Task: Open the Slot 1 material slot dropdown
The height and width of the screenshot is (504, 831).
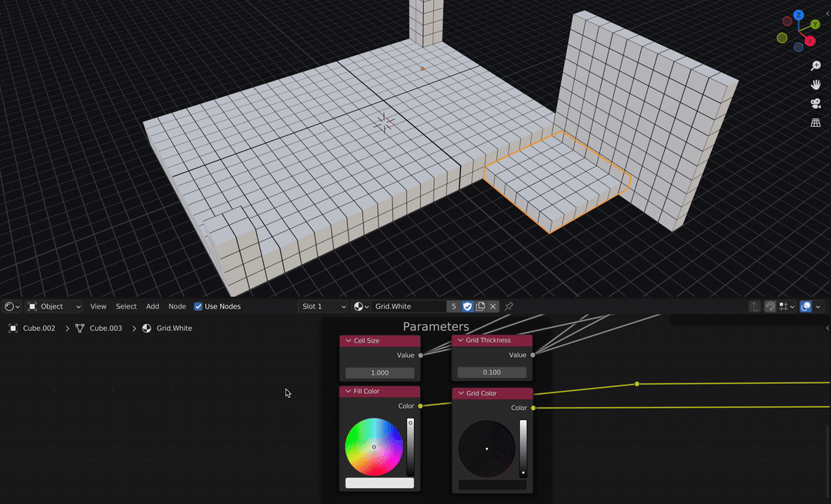Action: [x=322, y=306]
